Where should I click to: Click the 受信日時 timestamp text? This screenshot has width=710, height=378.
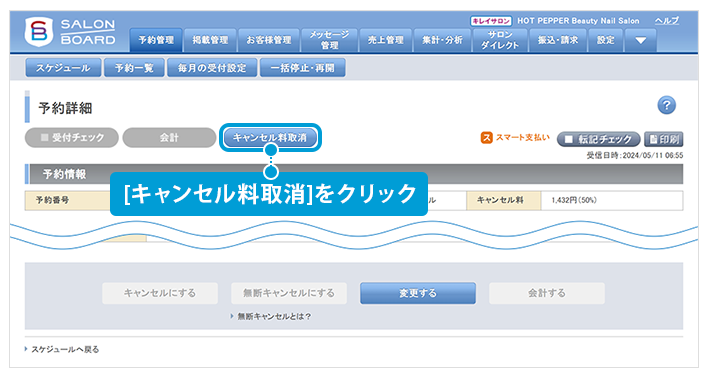[x=635, y=155]
